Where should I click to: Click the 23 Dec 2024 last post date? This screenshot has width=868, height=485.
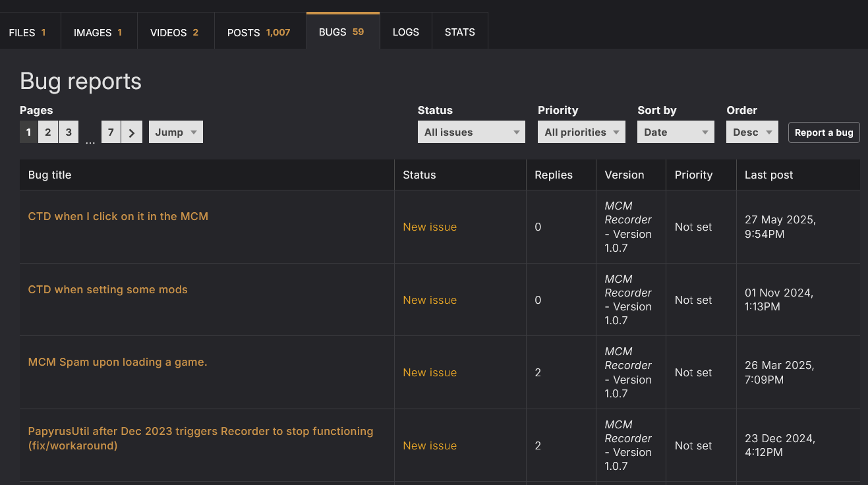pos(780,445)
